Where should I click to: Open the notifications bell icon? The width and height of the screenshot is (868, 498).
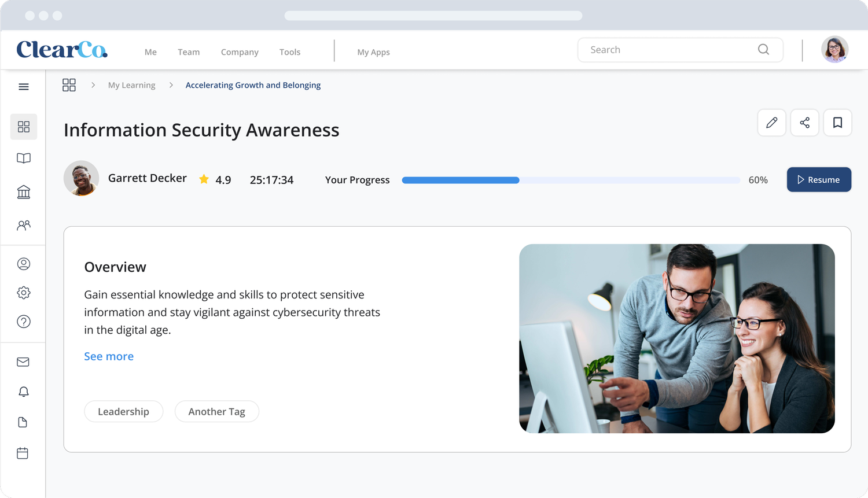tap(24, 392)
